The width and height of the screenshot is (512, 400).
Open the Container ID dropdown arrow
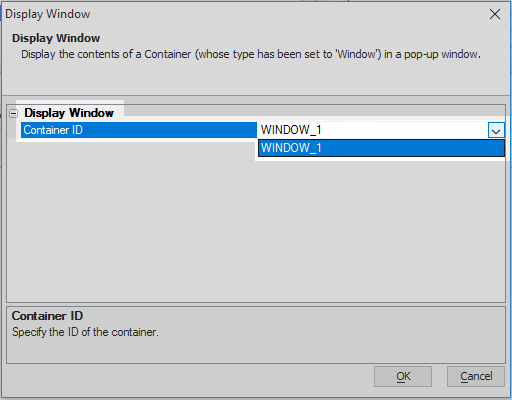pos(496,130)
